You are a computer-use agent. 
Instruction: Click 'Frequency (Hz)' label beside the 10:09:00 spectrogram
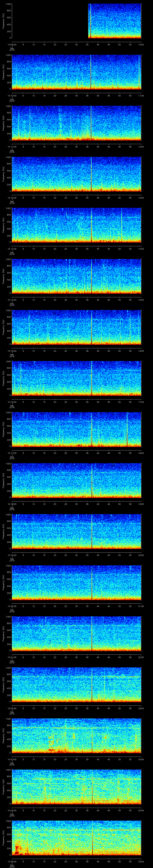(x=3, y=21)
